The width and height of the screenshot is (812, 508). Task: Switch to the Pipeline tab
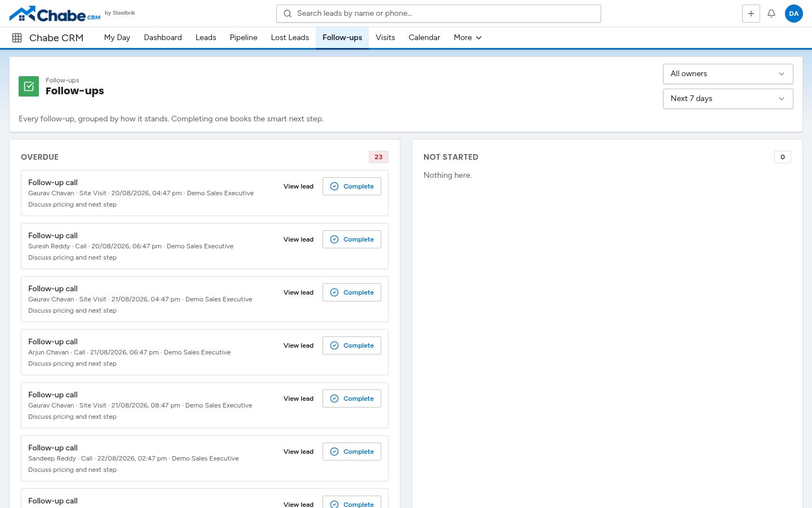[x=244, y=38]
